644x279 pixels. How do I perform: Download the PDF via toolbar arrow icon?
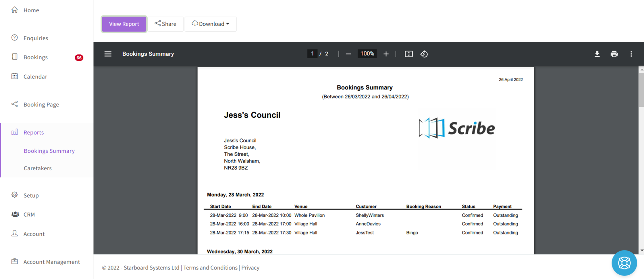597,54
